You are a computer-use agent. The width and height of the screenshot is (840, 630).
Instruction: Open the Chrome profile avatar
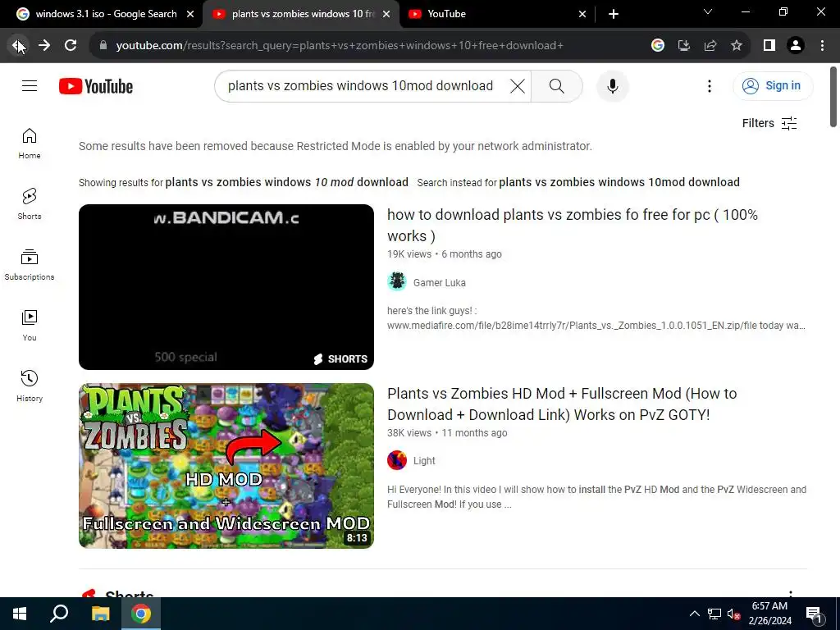(796, 46)
